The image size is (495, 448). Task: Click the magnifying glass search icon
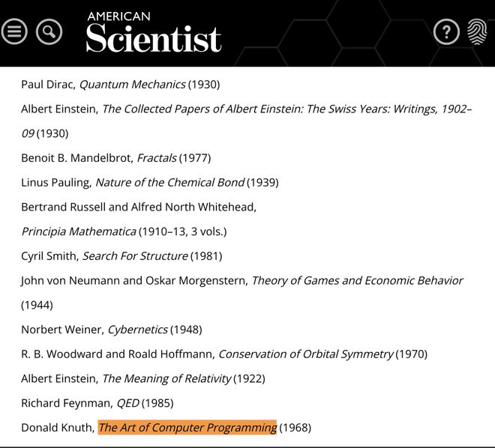click(49, 31)
